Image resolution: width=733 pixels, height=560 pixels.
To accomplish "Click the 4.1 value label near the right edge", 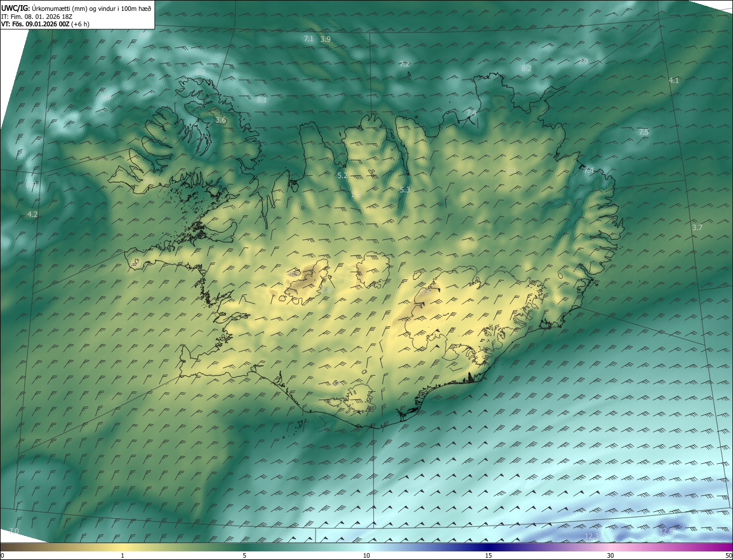I will [x=673, y=81].
